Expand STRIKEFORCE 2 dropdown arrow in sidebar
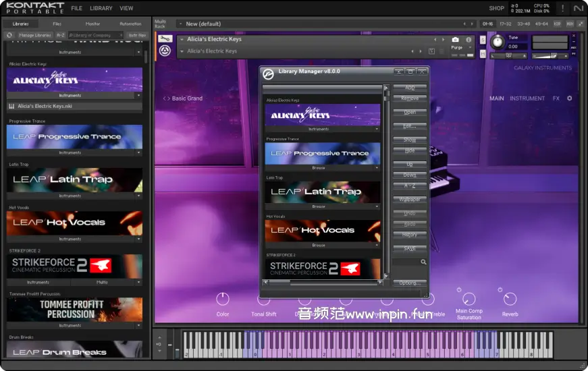This screenshot has height=371, width=588. 139,282
